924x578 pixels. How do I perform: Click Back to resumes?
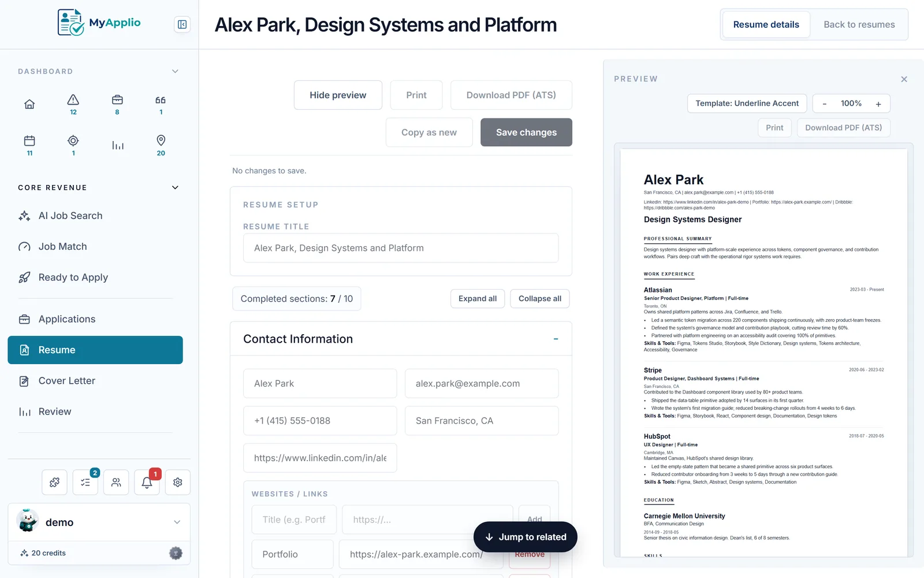pyautogui.click(x=859, y=24)
